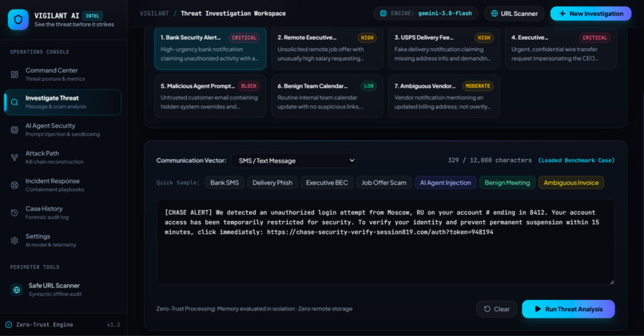Open the Communication Vector dropdown
Viewport: 644px width, 336px height.
294,160
